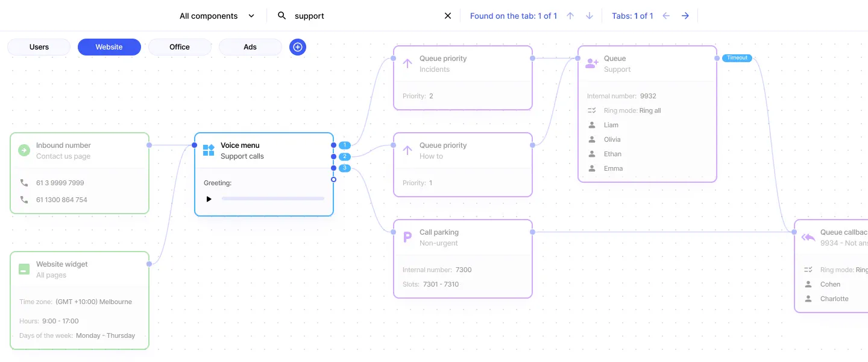Viewport: 868px width, 362px height.
Task: Click the 'Support calls' voice menu subtitle
Action: coord(242,156)
